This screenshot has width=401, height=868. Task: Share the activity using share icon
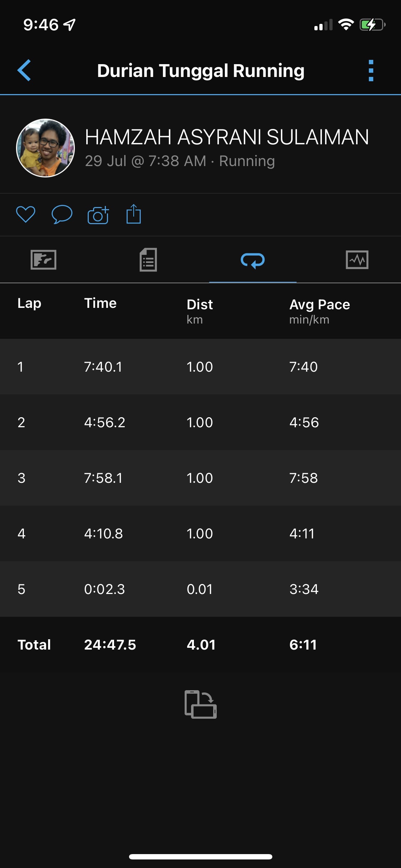(134, 214)
